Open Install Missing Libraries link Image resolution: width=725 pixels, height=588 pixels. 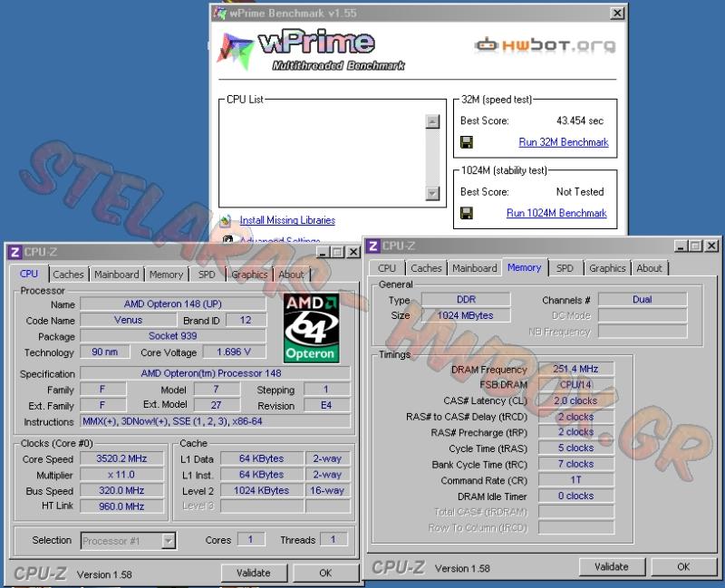[287, 220]
